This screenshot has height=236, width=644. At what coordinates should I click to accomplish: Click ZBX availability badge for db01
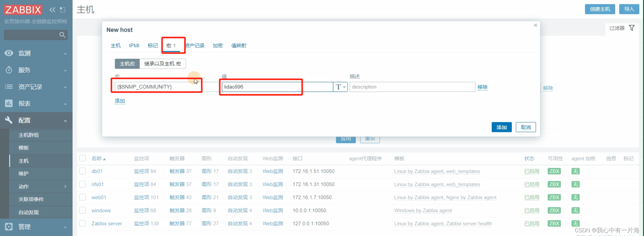[x=554, y=171]
